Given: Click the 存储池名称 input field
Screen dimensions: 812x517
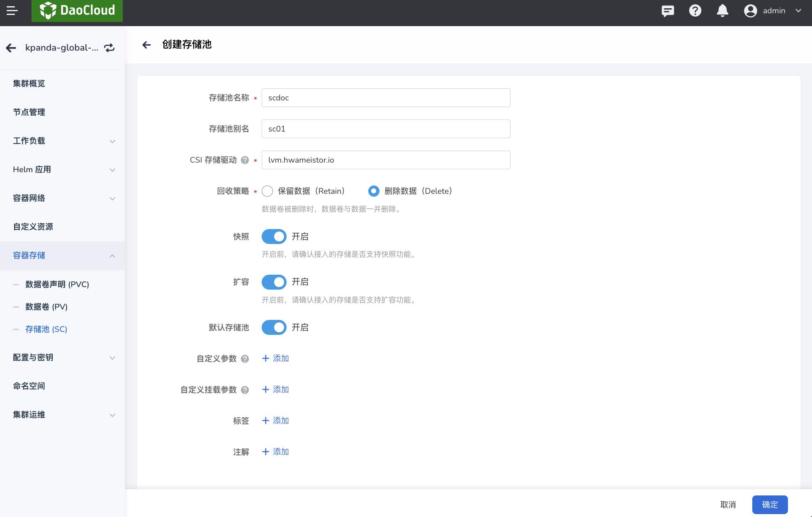Looking at the screenshot, I should [386, 98].
